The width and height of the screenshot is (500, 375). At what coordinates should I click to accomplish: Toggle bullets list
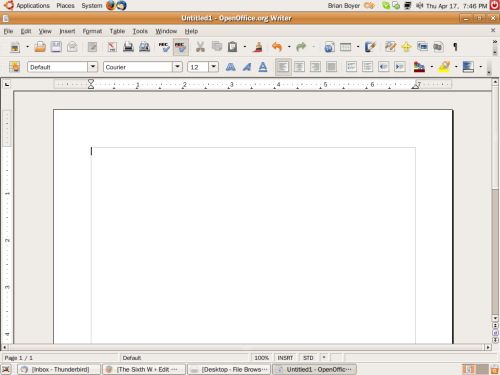[367, 67]
